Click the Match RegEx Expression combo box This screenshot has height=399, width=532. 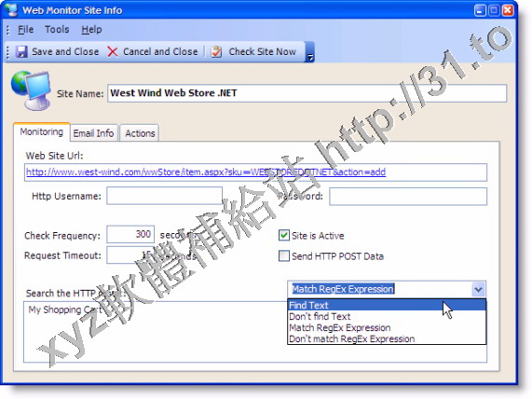coord(387,289)
